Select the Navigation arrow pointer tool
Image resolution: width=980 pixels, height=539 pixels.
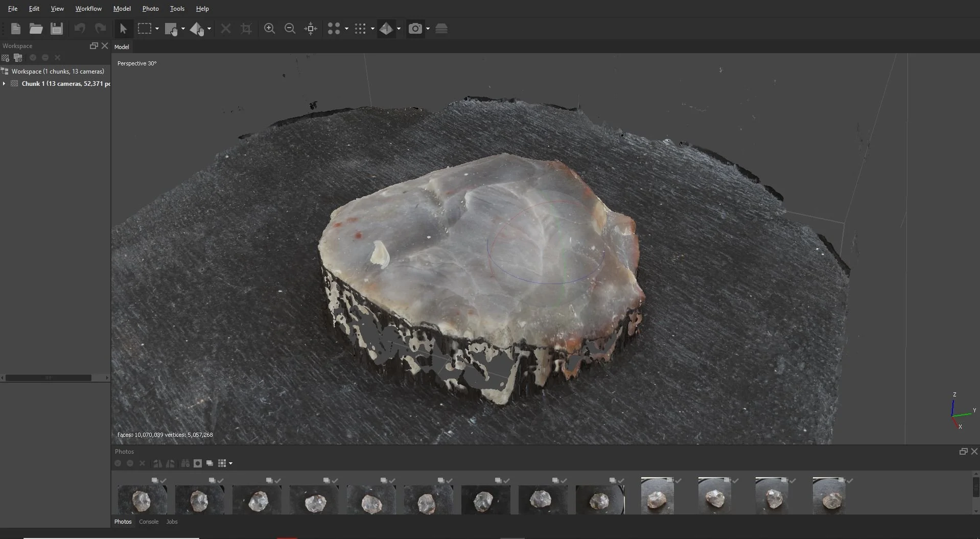click(x=123, y=29)
